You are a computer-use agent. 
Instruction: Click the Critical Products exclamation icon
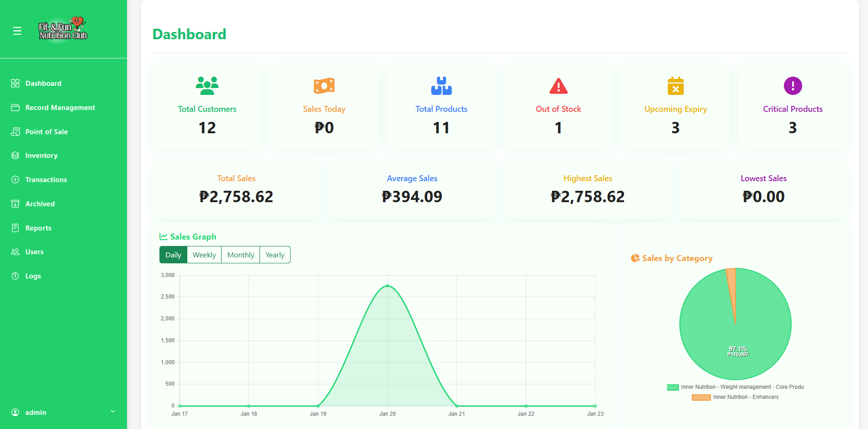793,86
